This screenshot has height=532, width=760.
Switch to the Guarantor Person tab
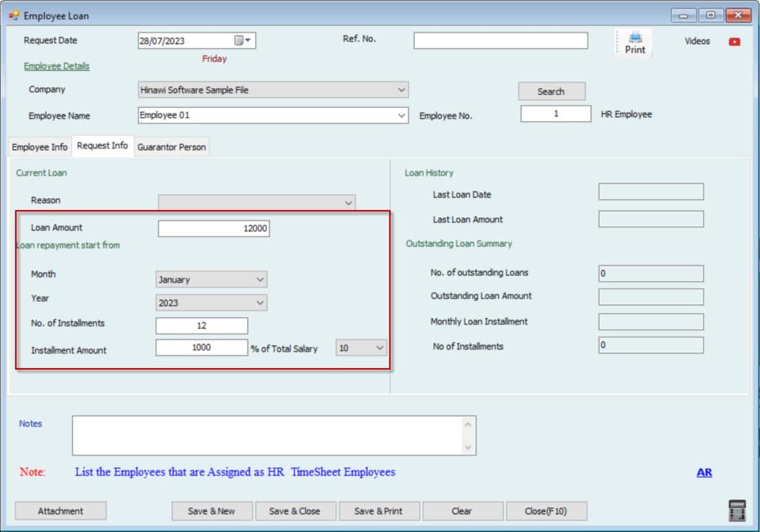coord(171,147)
